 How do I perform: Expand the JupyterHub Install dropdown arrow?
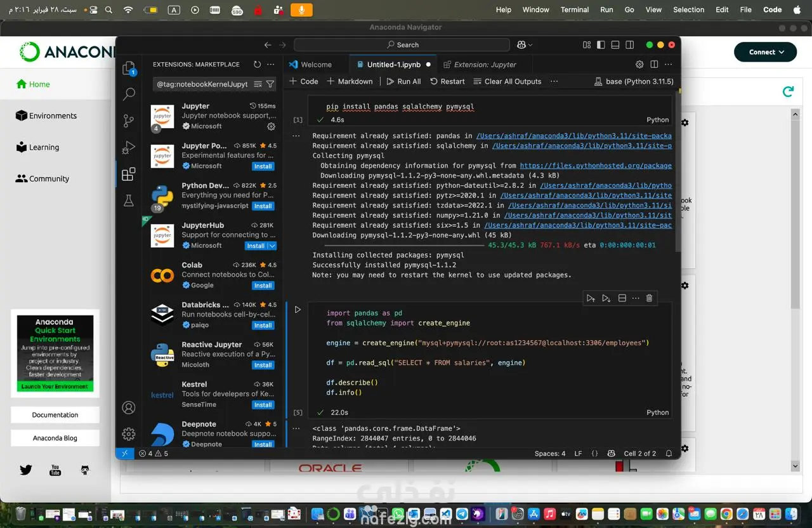click(x=272, y=246)
